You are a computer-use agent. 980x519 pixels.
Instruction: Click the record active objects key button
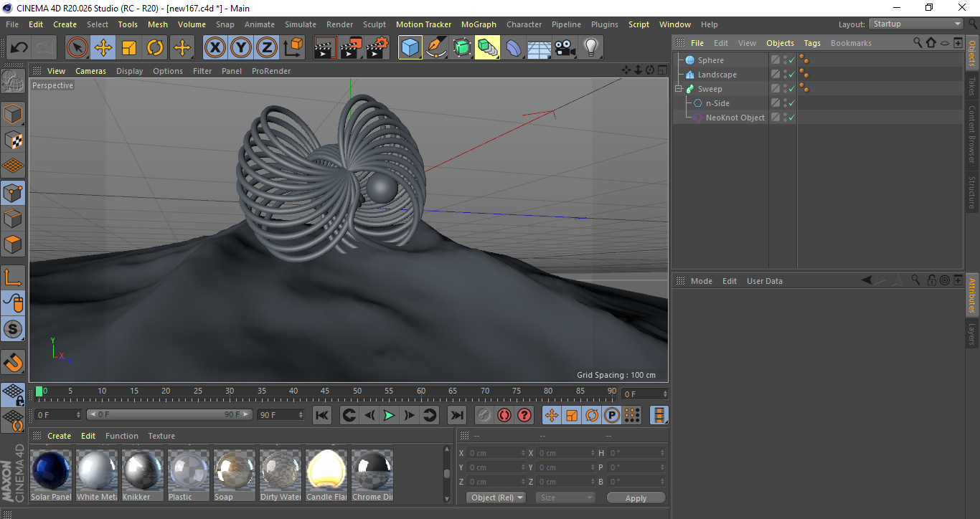[x=484, y=415]
